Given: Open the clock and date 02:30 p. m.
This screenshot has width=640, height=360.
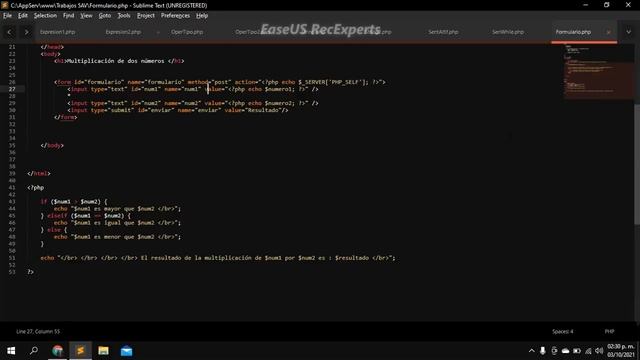Looking at the screenshot, I should pos(621,351).
